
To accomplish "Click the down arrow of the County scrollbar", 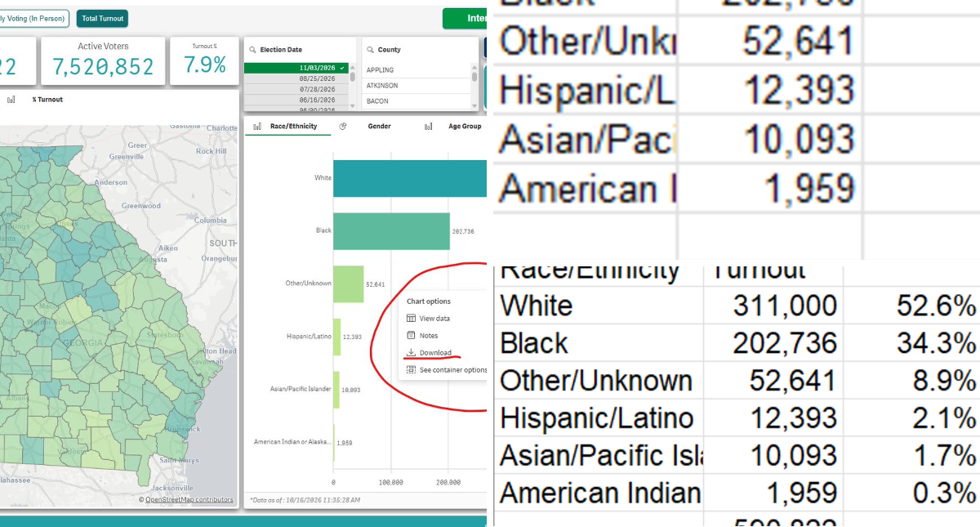I will click(x=474, y=105).
